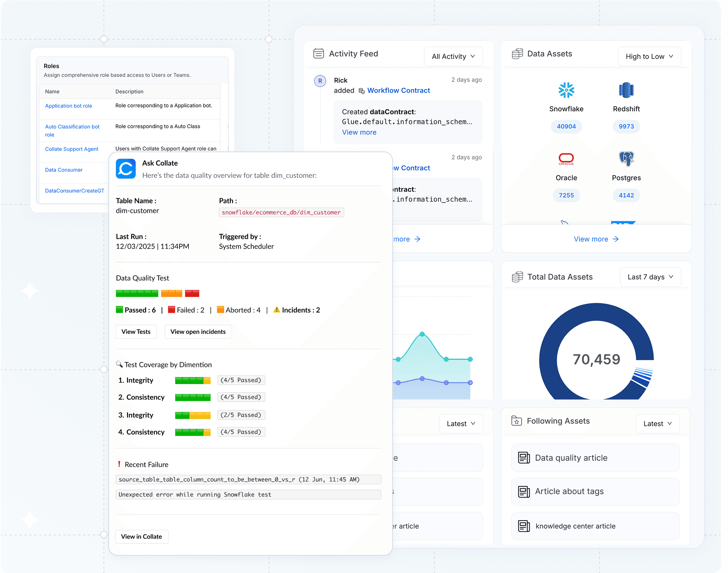
Task: Open the Workflow Contract link by Rick
Action: 398,90
